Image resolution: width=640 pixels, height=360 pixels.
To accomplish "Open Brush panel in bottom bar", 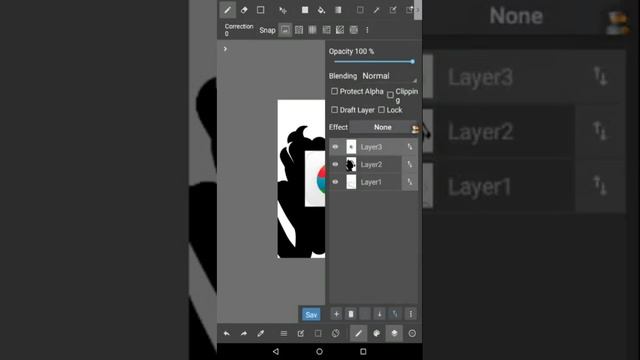I will (358, 333).
